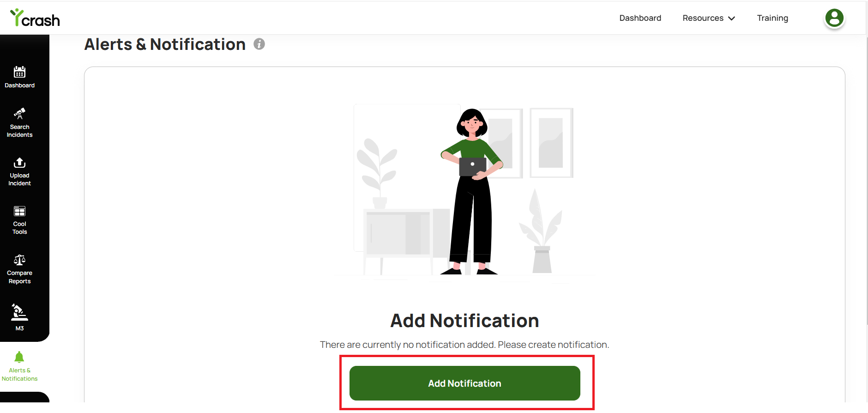Click the Compare Reports sidebar label
The height and width of the screenshot is (413, 868).
click(19, 277)
